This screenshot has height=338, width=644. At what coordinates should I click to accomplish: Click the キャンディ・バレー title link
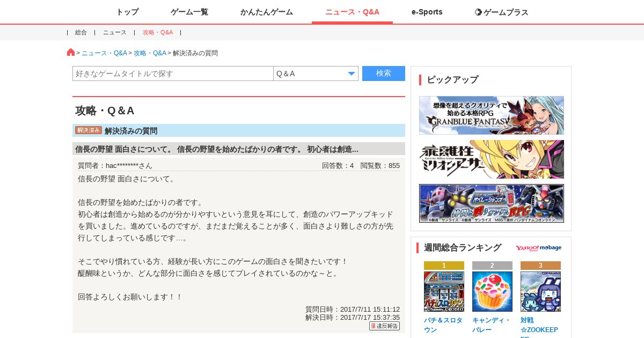[491, 325]
